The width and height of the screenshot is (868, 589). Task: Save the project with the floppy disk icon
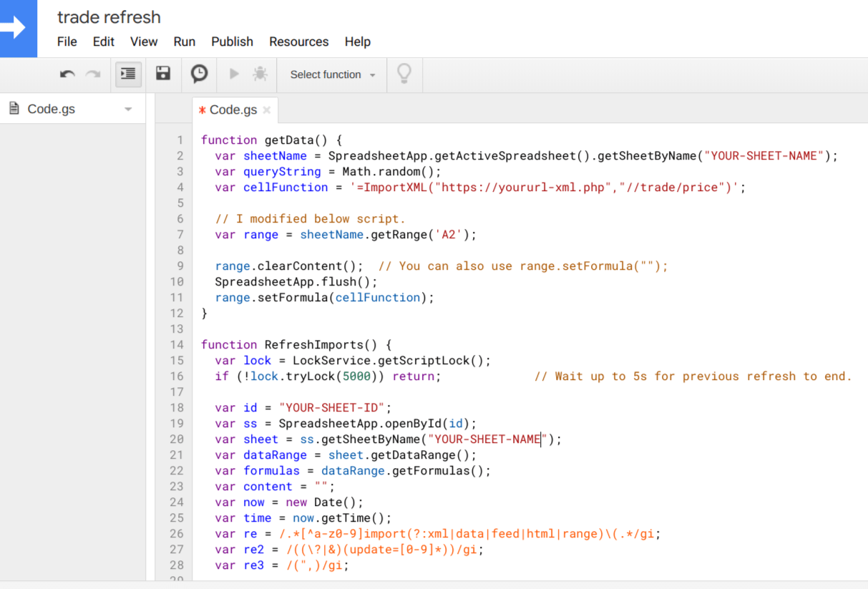coord(163,73)
